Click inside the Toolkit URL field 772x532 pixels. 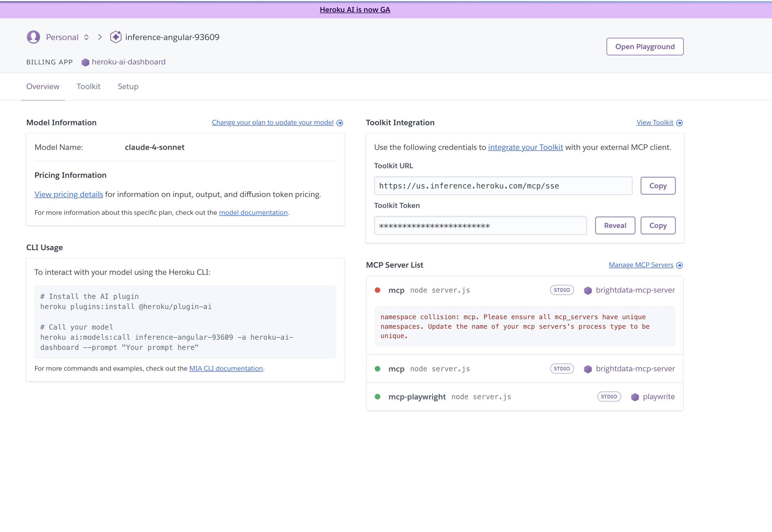[503, 186]
